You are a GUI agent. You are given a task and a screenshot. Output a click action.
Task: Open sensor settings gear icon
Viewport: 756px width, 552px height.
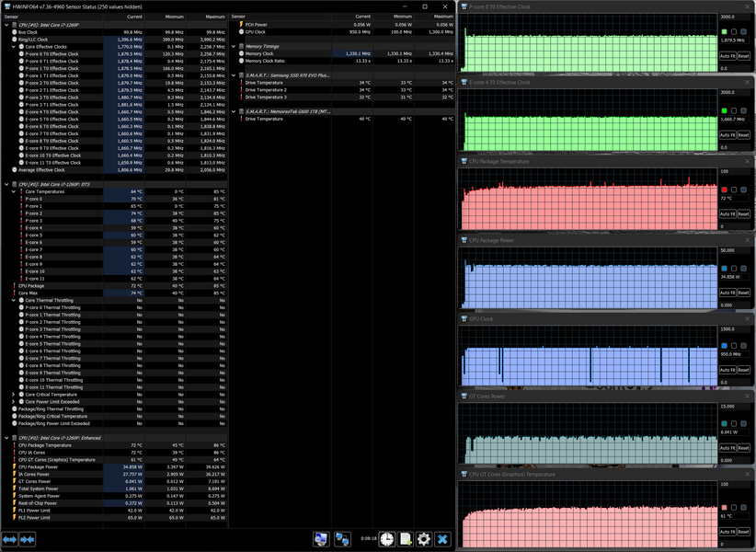pyautogui.click(x=424, y=538)
